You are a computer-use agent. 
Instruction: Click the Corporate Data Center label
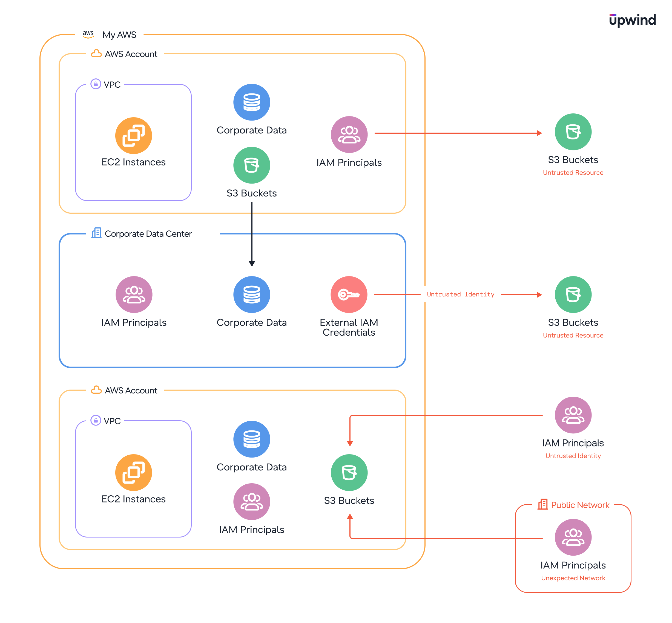148,234
